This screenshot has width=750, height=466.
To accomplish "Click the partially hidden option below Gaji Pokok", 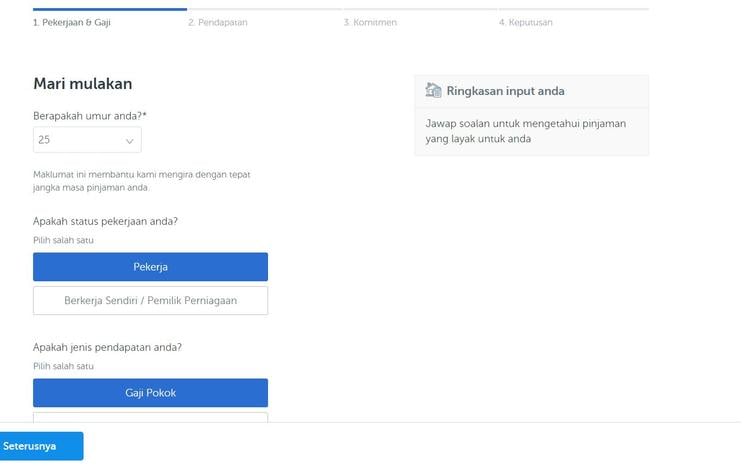I will [x=150, y=417].
